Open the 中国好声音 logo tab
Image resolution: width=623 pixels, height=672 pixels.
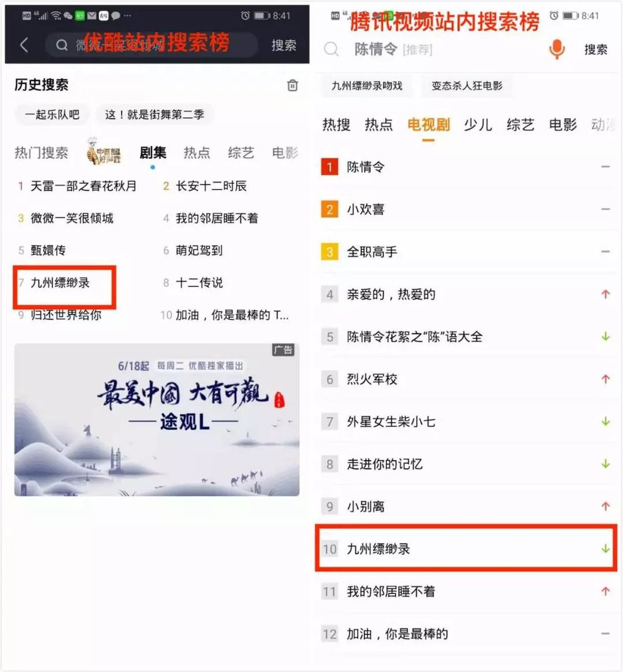(103, 151)
